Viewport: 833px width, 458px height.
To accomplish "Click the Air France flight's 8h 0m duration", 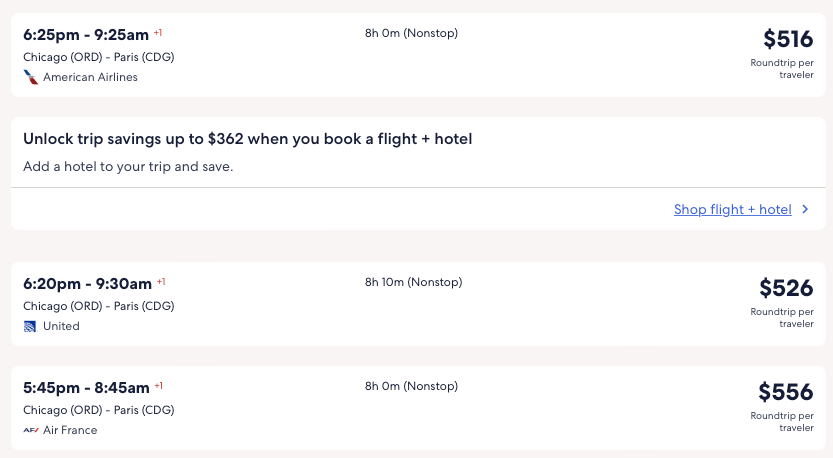I will coord(411,386).
